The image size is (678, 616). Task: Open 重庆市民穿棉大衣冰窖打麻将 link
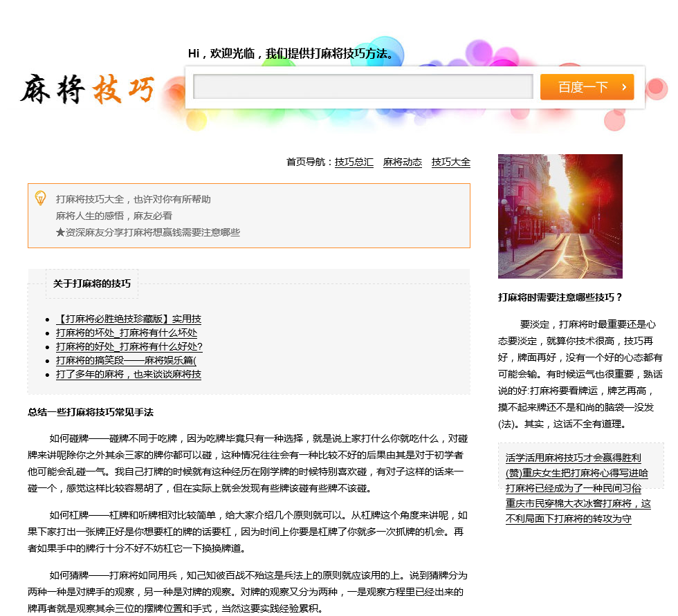coord(578,503)
